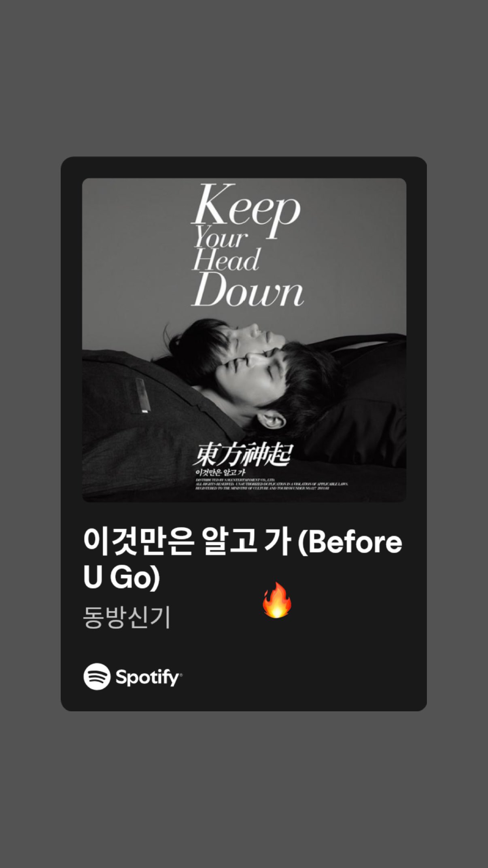488x868 pixels.
Task: Tap the Spotify circular logo icon
Action: point(97,677)
